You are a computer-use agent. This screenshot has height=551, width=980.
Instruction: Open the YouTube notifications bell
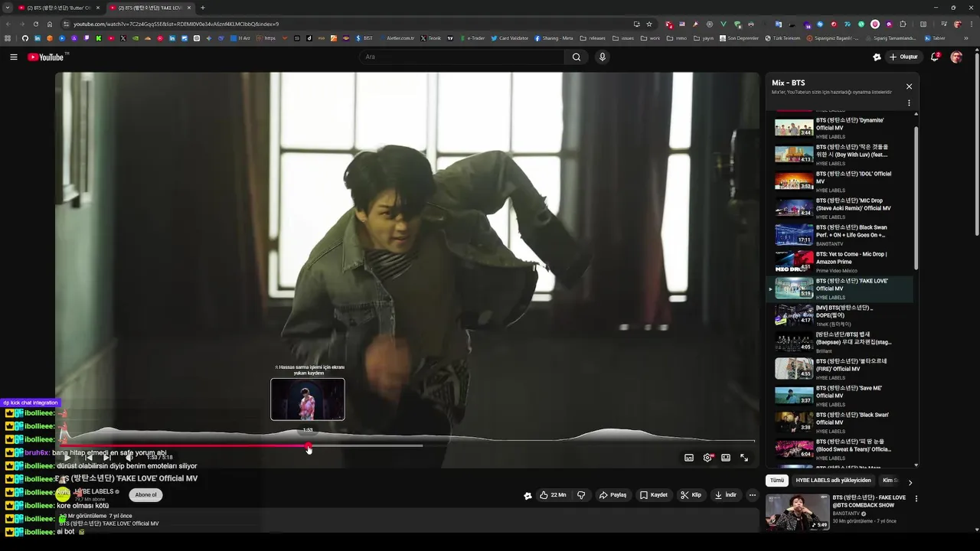click(935, 57)
